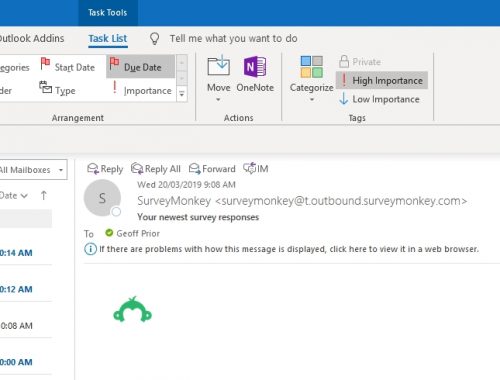Open the Move dropdown arrow
The image size is (500, 380).
tap(218, 100)
